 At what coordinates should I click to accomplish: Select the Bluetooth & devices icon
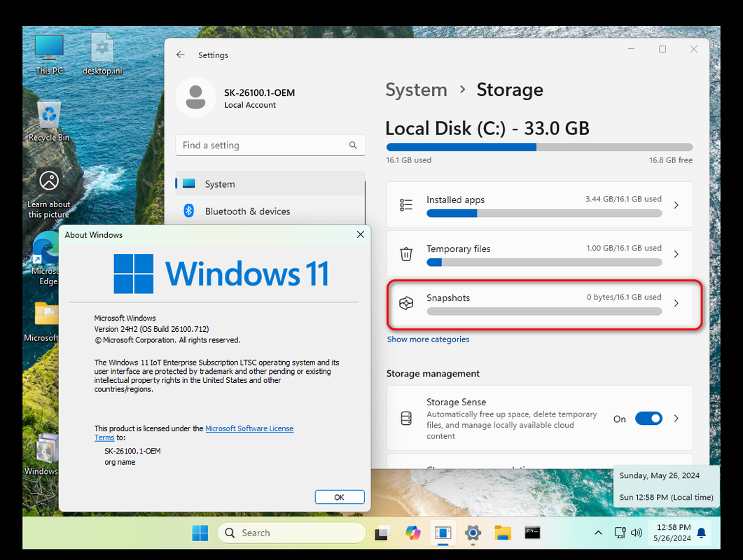tap(188, 211)
